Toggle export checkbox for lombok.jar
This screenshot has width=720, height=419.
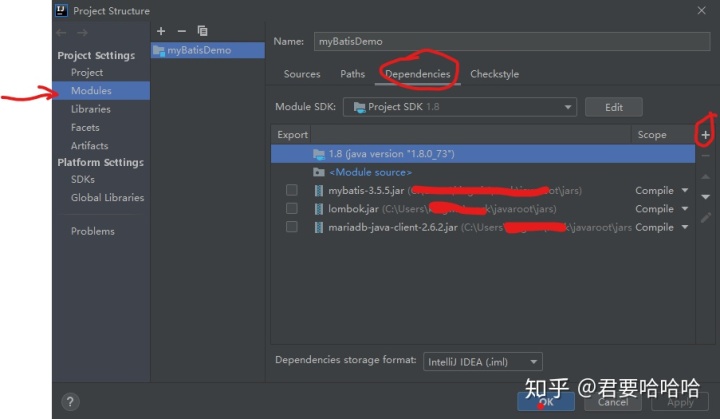coord(292,209)
